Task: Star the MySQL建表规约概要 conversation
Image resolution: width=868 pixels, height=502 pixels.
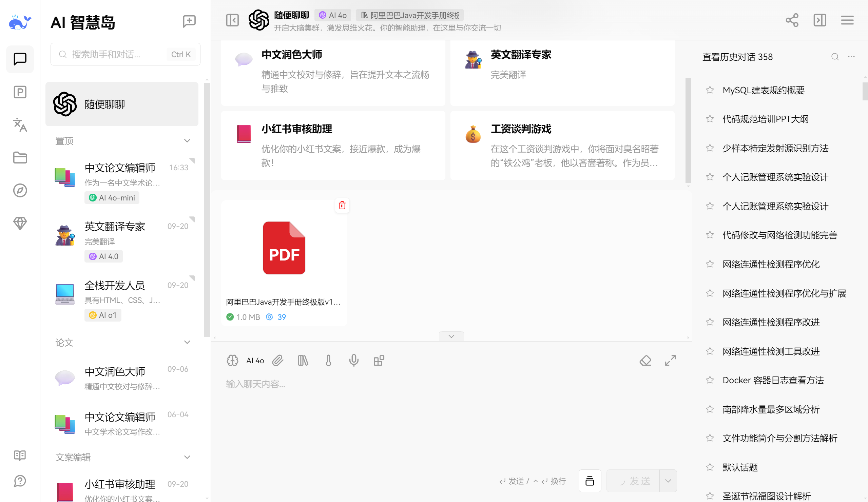Action: [x=710, y=90]
